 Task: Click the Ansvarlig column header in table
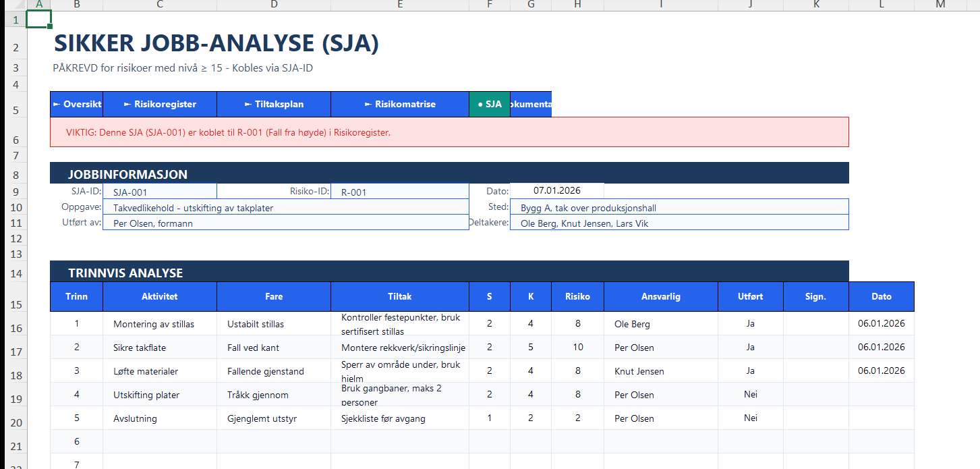661,297
